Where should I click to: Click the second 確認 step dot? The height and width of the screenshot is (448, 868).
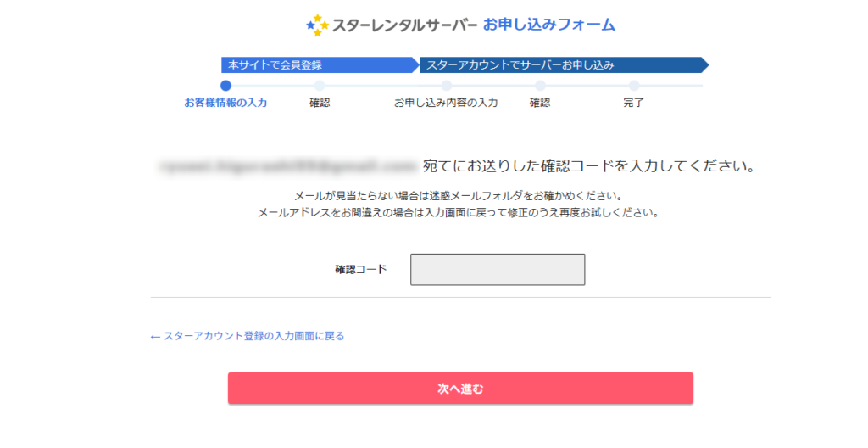(540, 86)
